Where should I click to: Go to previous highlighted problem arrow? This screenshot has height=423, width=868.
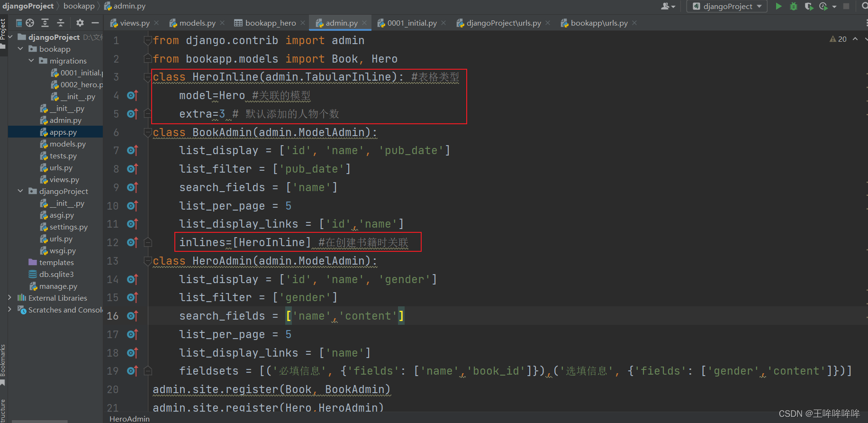pyautogui.click(x=855, y=39)
